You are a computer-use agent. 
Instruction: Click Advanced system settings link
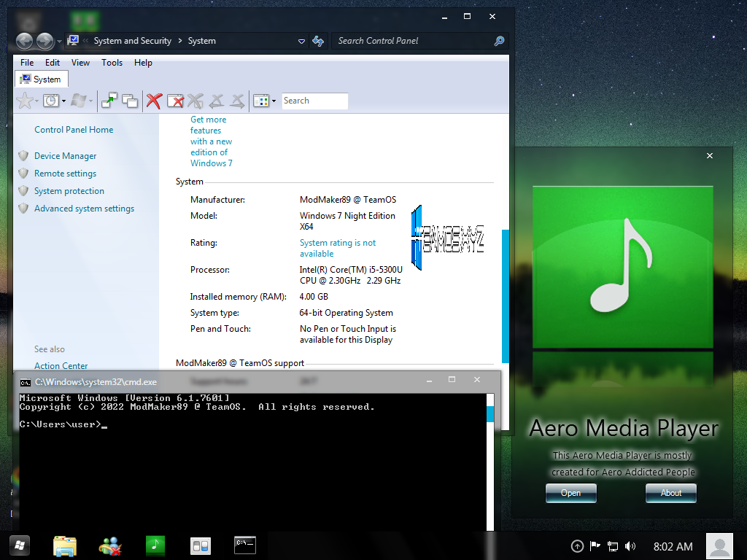(x=84, y=209)
